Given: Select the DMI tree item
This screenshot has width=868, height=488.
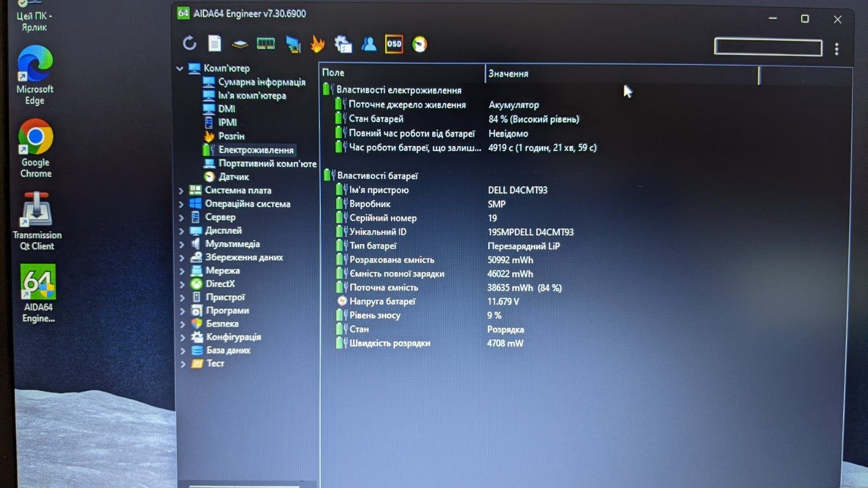Looking at the screenshot, I should click(226, 108).
